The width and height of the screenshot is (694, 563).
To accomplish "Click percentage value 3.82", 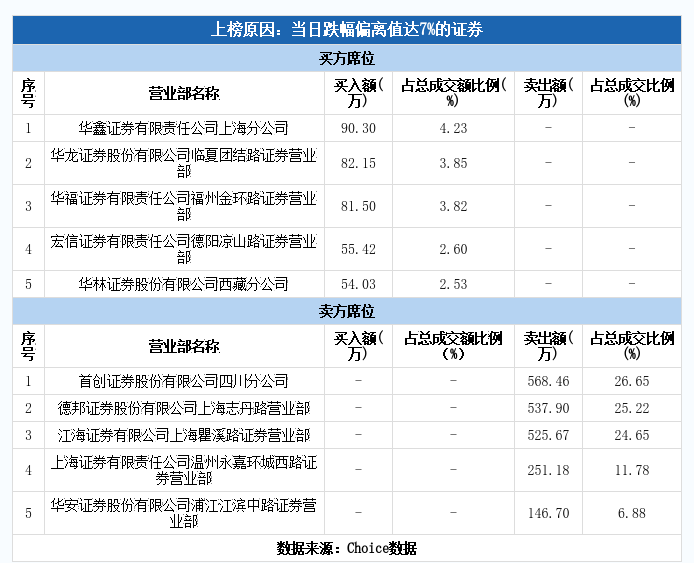I will coord(453,206).
